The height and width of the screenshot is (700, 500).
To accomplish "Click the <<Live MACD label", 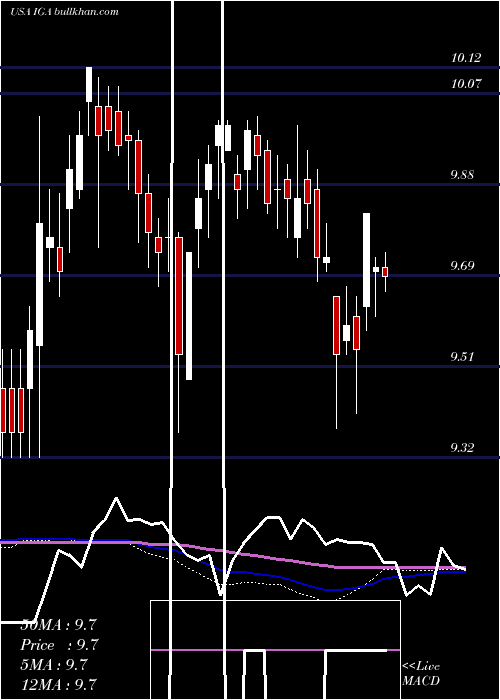I will click(x=421, y=673).
